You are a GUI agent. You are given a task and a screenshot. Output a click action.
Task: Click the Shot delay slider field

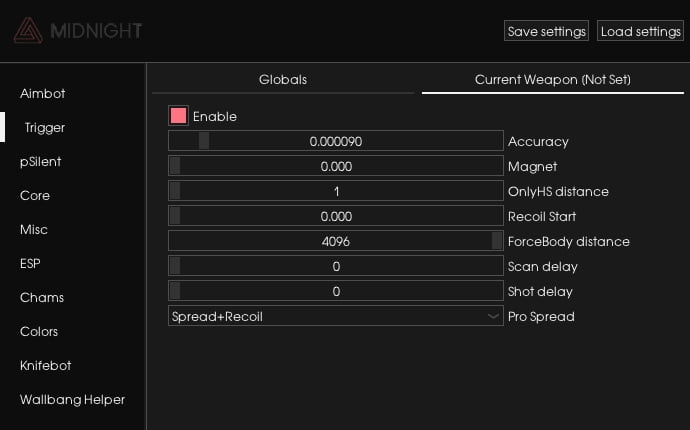(336, 291)
